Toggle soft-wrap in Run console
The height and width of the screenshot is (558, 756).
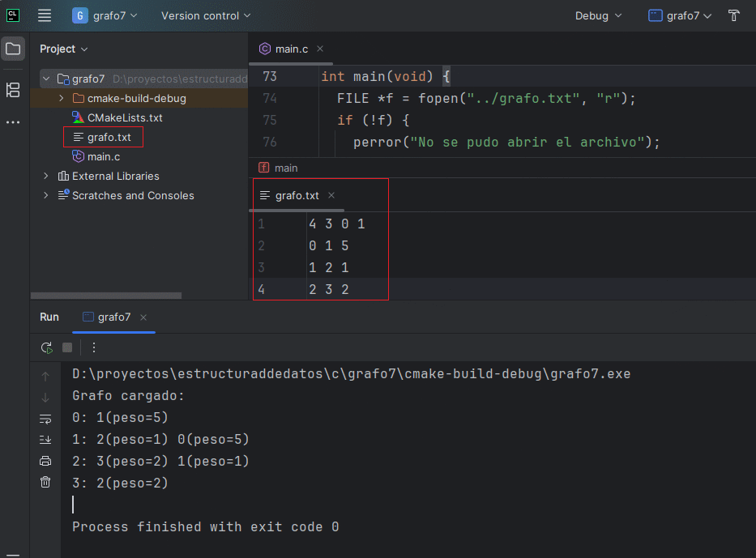tap(45, 419)
